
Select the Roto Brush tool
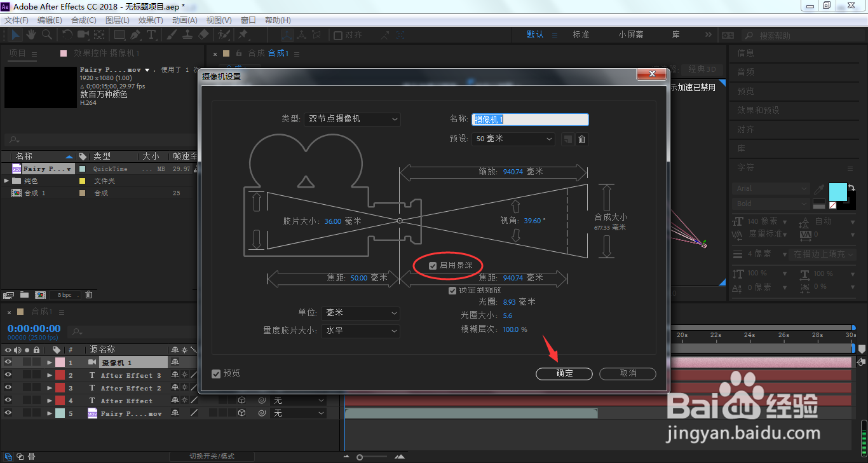point(224,34)
